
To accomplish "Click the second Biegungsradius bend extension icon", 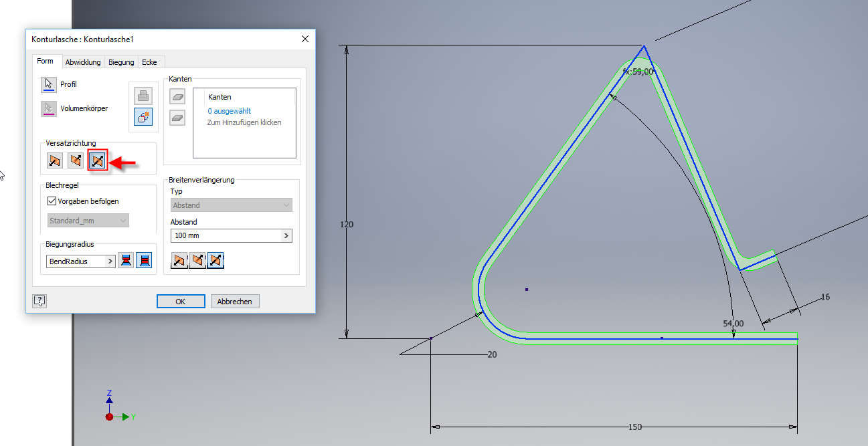I will pos(144,261).
